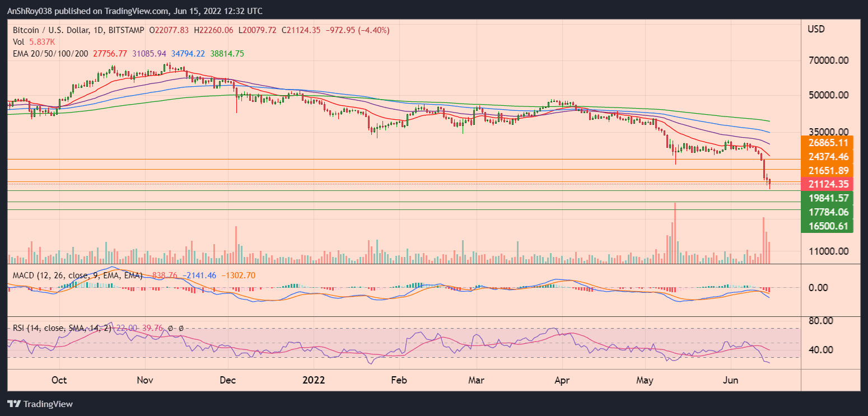Click Oct on the time axis
868x416 pixels.
59,380
